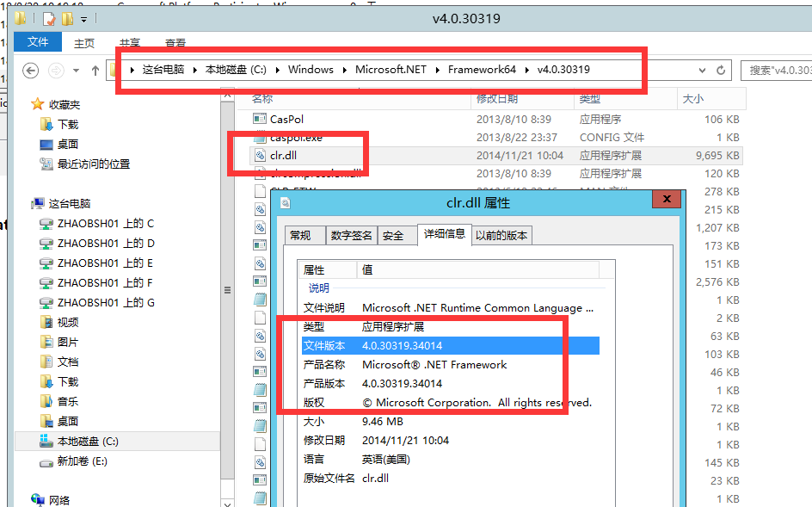Image resolution: width=812 pixels, height=507 pixels.
Task: Click Framework64 breadcrumb segment
Action: [482, 70]
